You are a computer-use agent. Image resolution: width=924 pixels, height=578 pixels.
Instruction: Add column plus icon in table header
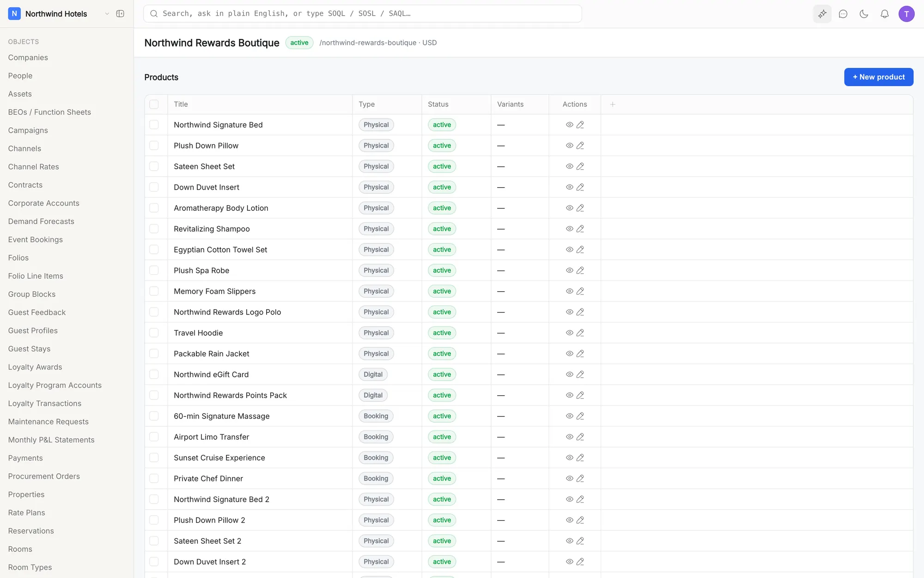[x=613, y=105]
